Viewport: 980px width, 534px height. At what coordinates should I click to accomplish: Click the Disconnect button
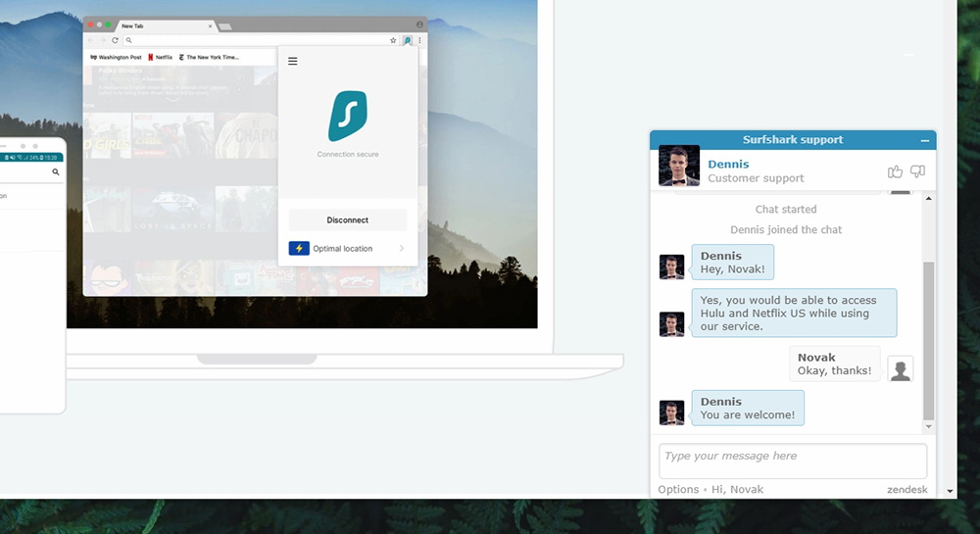tap(348, 219)
